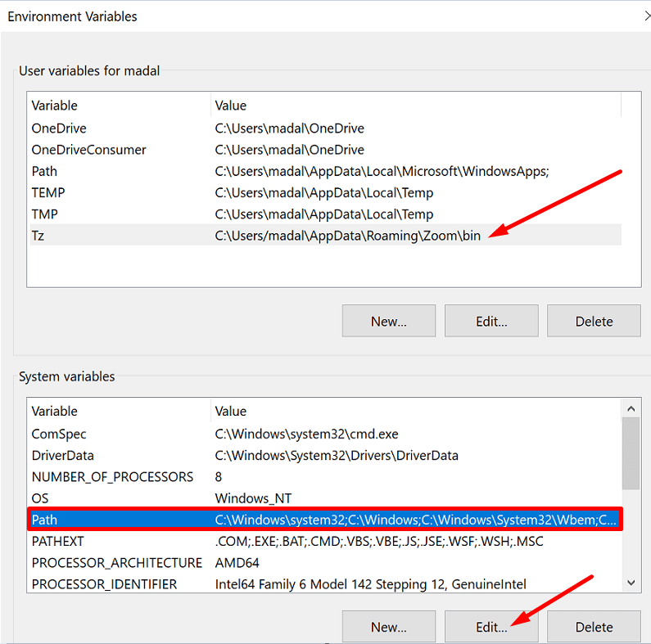Click Variable column header in User variables
Viewport: 651px width, 644px height.
point(120,106)
